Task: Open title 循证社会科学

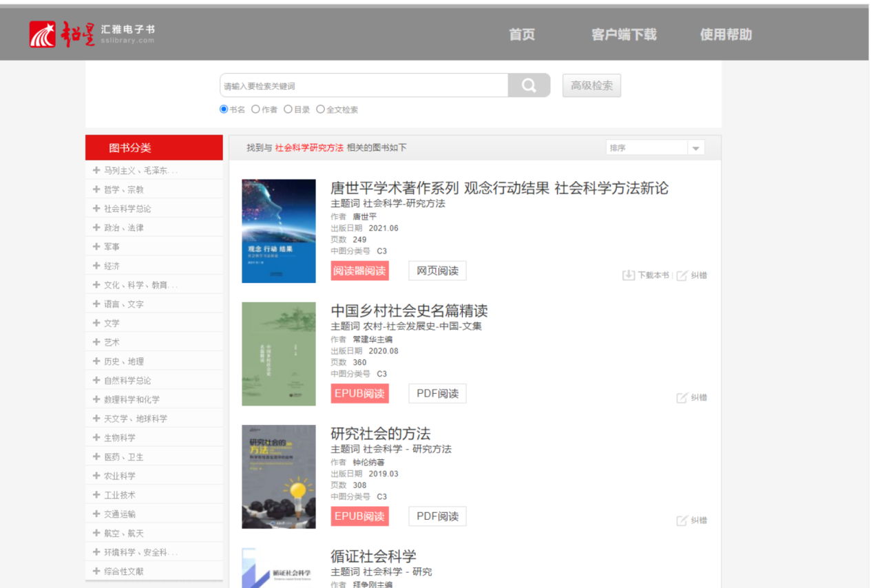Action: click(373, 556)
